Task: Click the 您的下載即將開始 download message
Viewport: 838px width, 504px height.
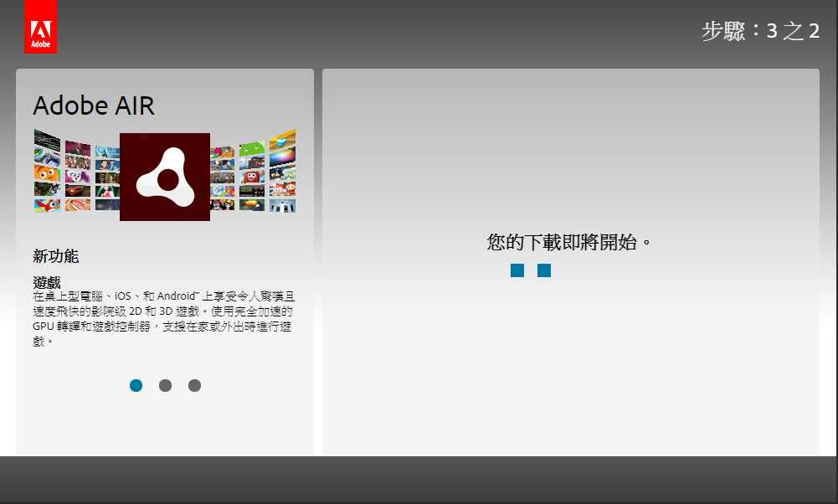Action: tap(569, 243)
